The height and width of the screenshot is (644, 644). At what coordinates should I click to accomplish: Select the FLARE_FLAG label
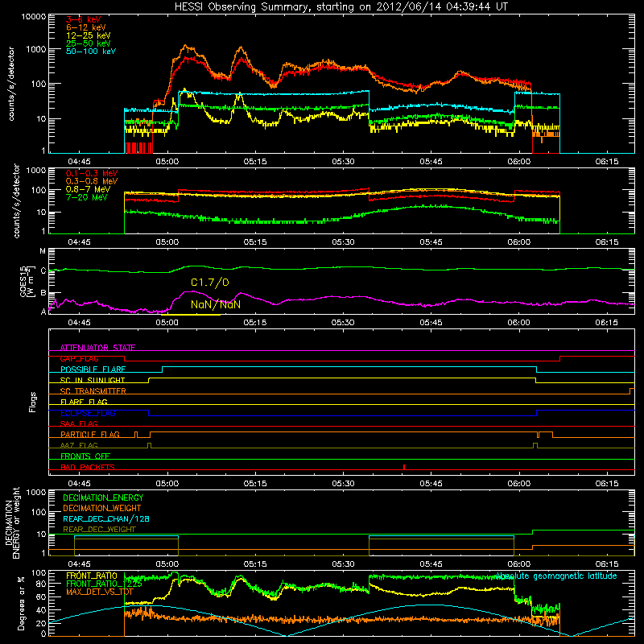coord(84,402)
